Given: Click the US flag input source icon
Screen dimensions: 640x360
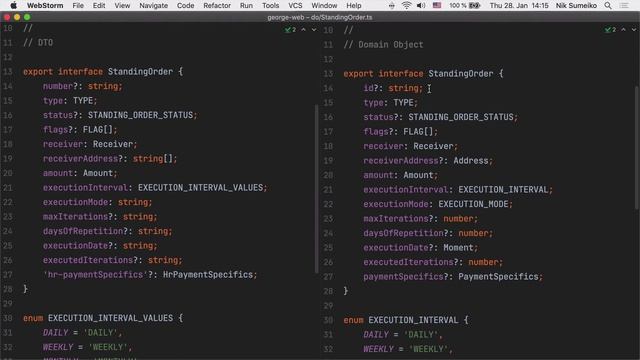Looking at the screenshot, I should 437,6.
